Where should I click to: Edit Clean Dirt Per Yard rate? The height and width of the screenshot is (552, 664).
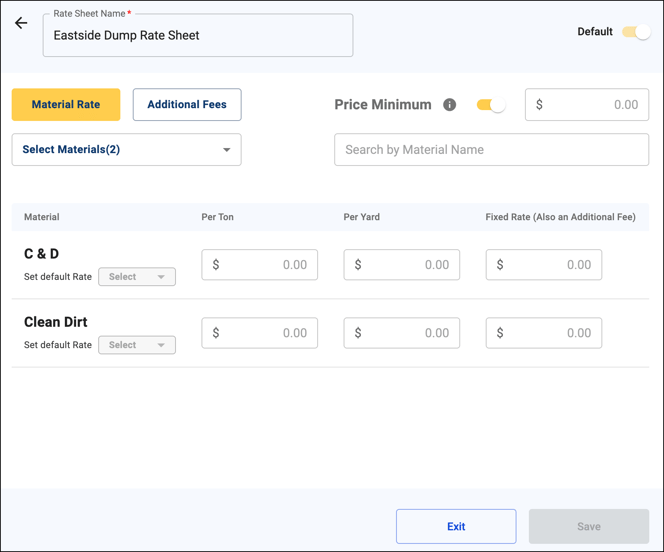coord(402,333)
